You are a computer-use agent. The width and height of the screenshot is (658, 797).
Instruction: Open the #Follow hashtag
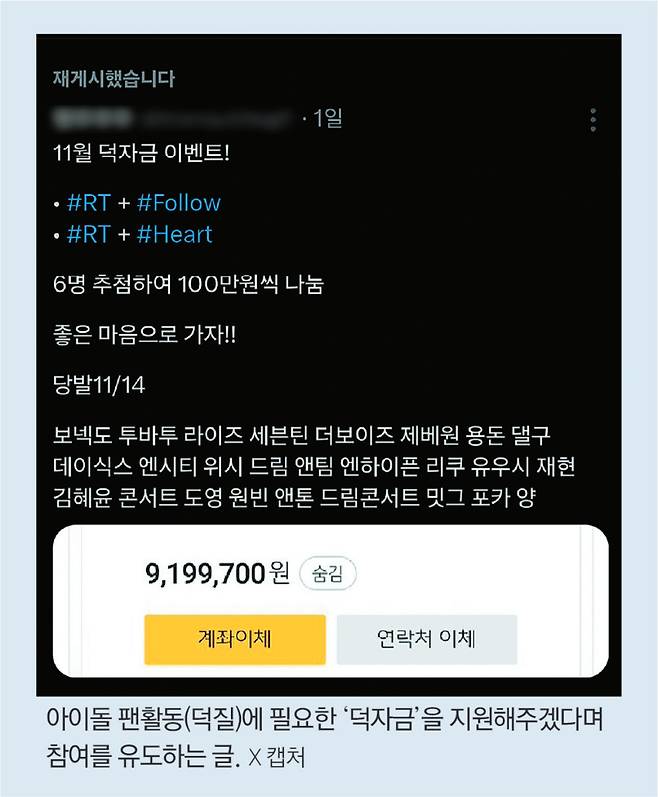pos(179,203)
